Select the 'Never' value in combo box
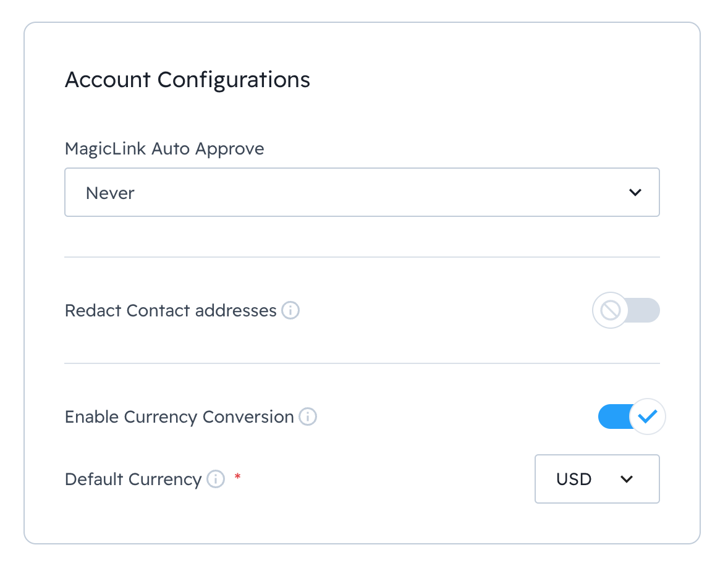The image size is (728, 571). tap(111, 193)
